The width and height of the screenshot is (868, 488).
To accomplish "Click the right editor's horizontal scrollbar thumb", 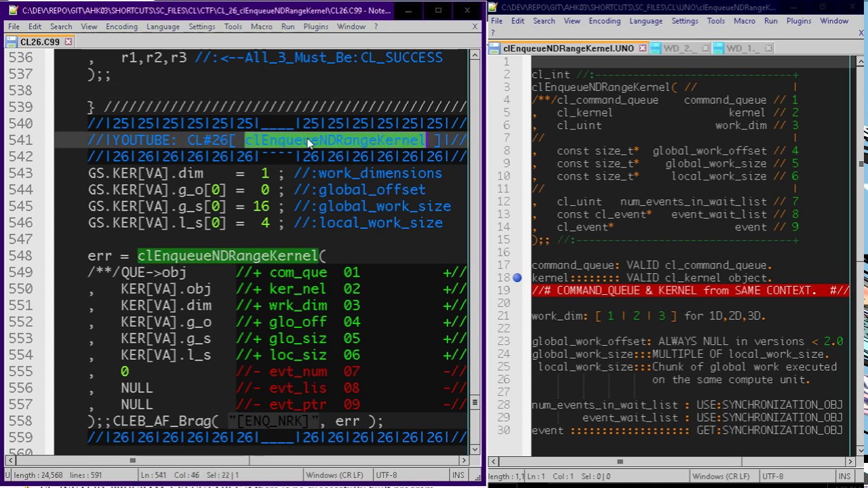I will [x=619, y=462].
